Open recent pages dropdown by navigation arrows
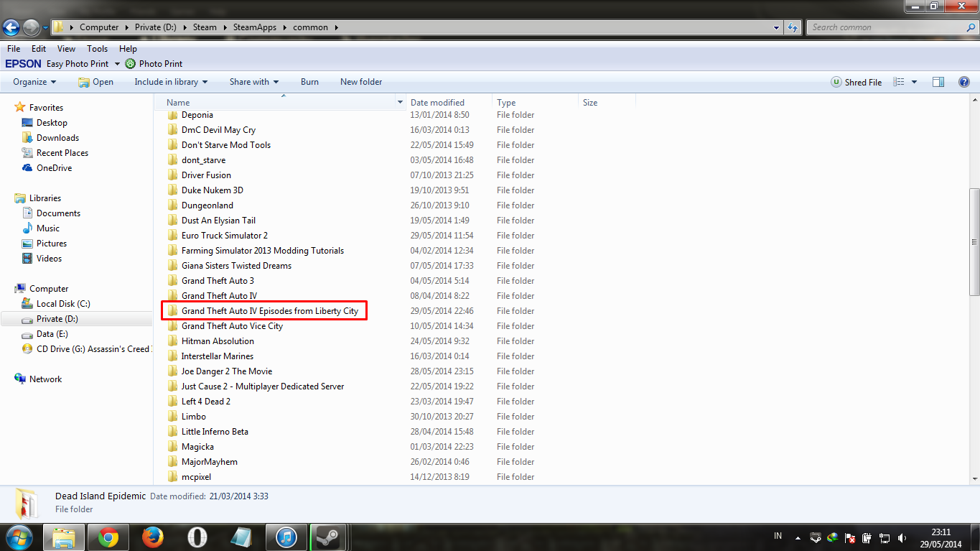 45,28
